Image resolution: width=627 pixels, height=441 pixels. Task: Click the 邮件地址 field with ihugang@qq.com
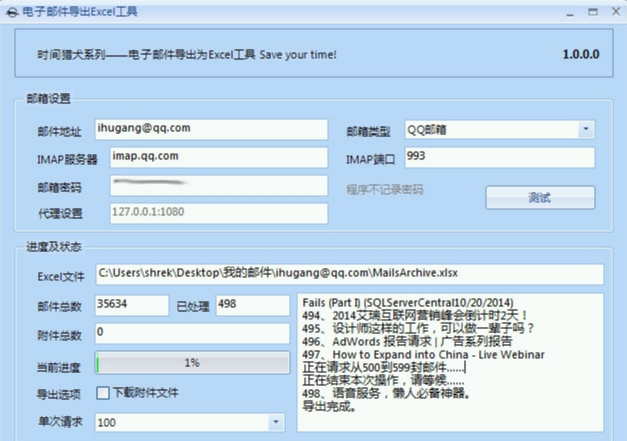(x=211, y=129)
